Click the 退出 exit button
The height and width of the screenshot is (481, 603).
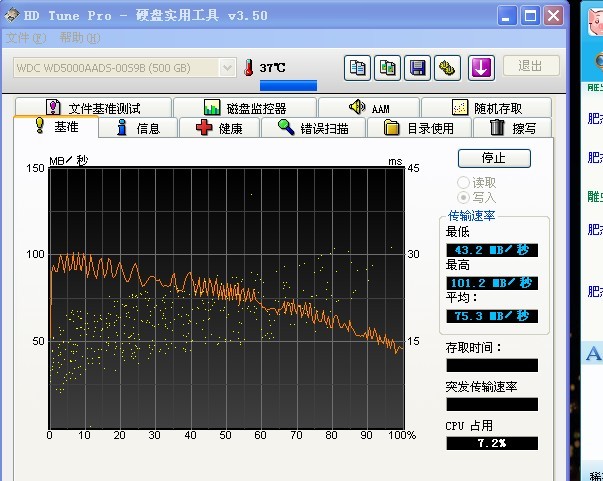[530, 66]
